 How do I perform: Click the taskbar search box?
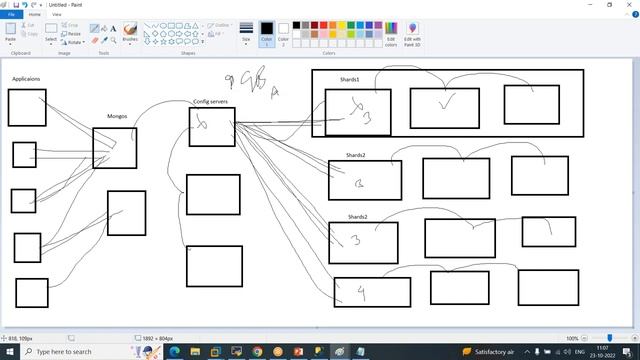point(91,351)
